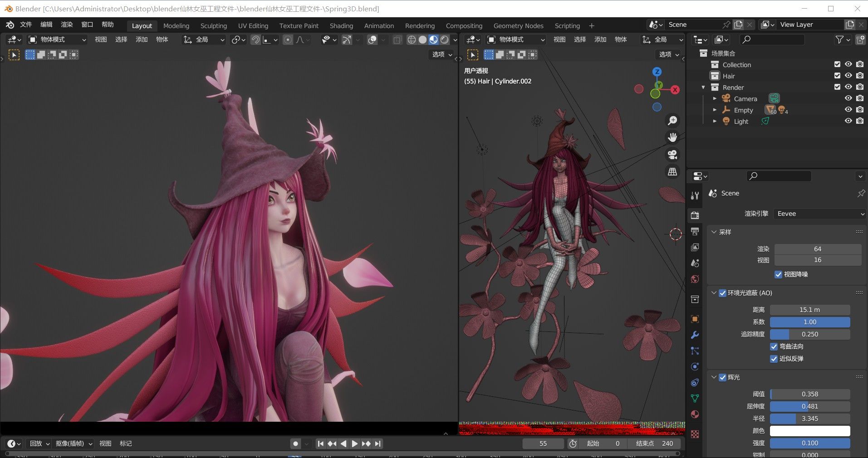Open the Modifiers wrench tab
Screen dimensions: 868x458
click(x=695, y=335)
